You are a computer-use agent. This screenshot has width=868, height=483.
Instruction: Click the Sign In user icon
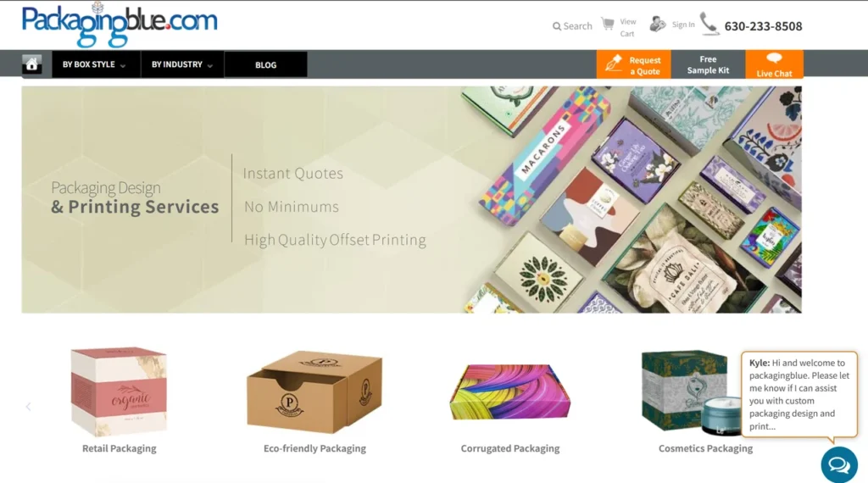click(657, 24)
